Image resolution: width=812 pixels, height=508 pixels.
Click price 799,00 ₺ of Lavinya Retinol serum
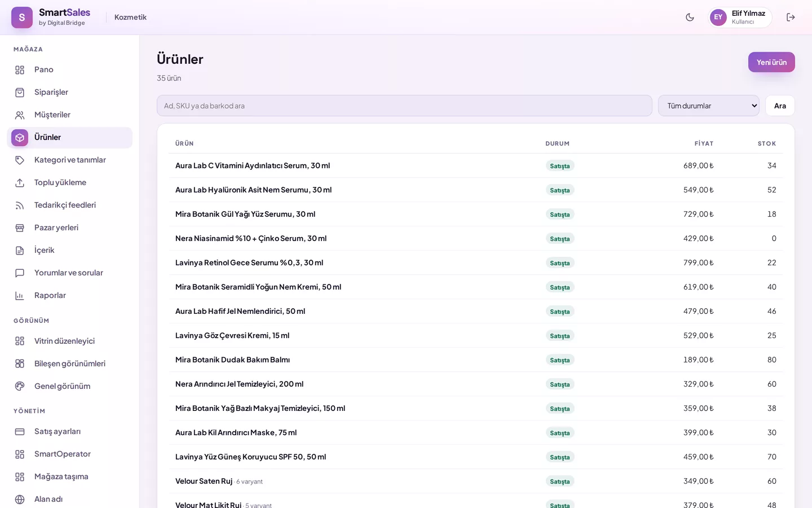[x=699, y=262]
